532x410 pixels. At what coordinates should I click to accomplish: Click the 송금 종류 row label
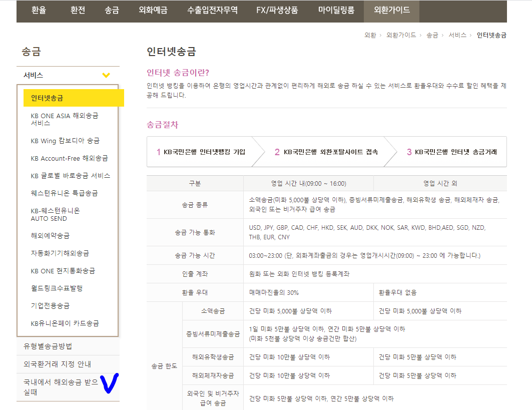click(195, 205)
